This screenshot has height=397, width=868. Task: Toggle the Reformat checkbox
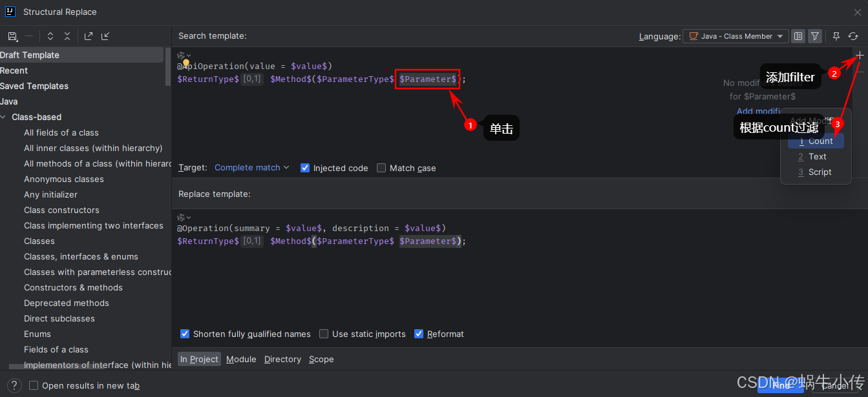tap(419, 334)
